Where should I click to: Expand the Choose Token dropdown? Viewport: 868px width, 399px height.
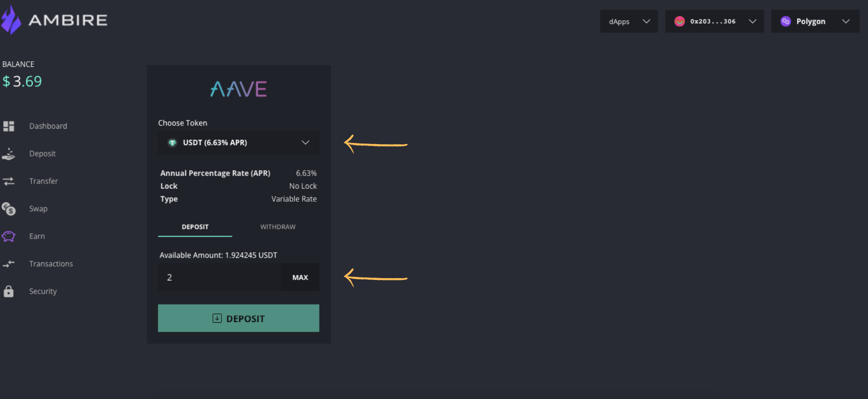click(238, 143)
